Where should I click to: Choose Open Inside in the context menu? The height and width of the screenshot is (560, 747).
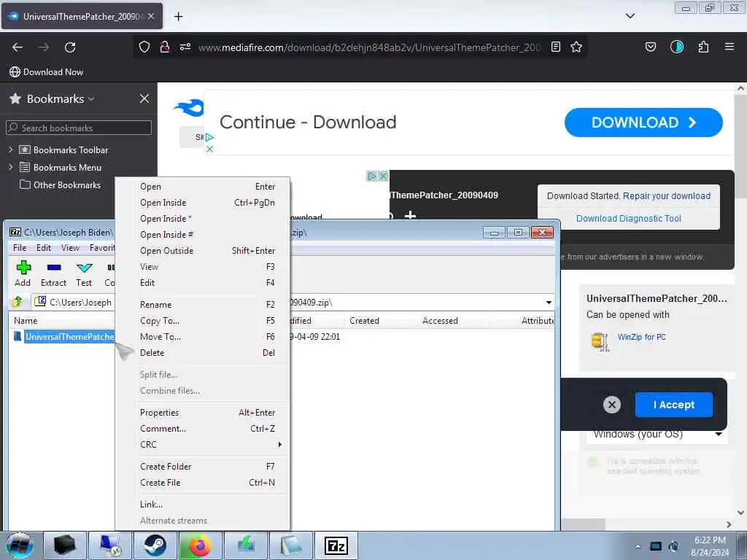[203, 203]
